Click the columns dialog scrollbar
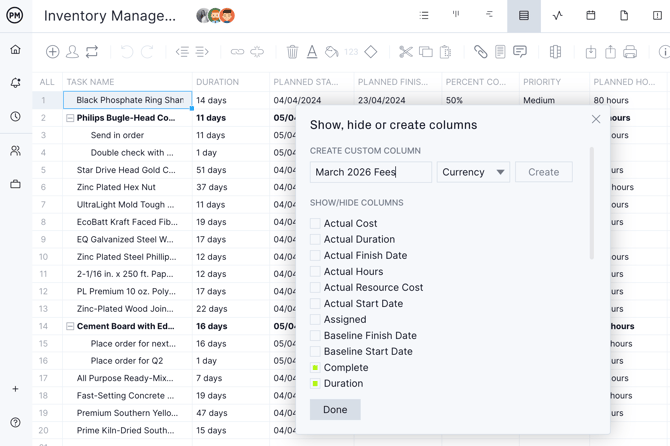Viewport: 670px width, 446px height. click(591, 203)
